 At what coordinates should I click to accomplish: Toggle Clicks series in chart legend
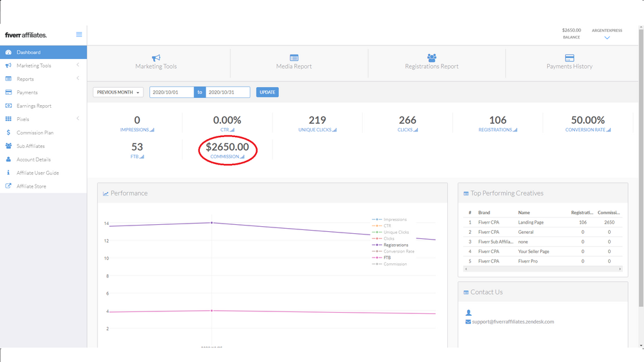[383, 238]
